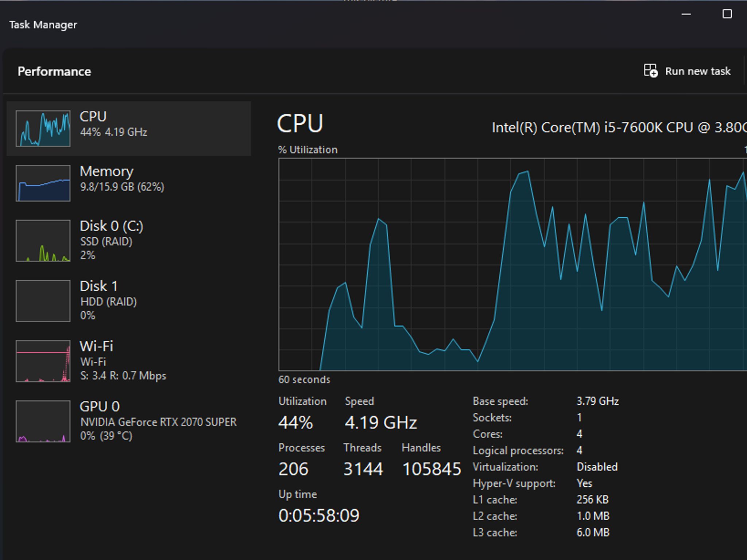
Task: Click the large 44% utilization value
Action: (x=295, y=423)
